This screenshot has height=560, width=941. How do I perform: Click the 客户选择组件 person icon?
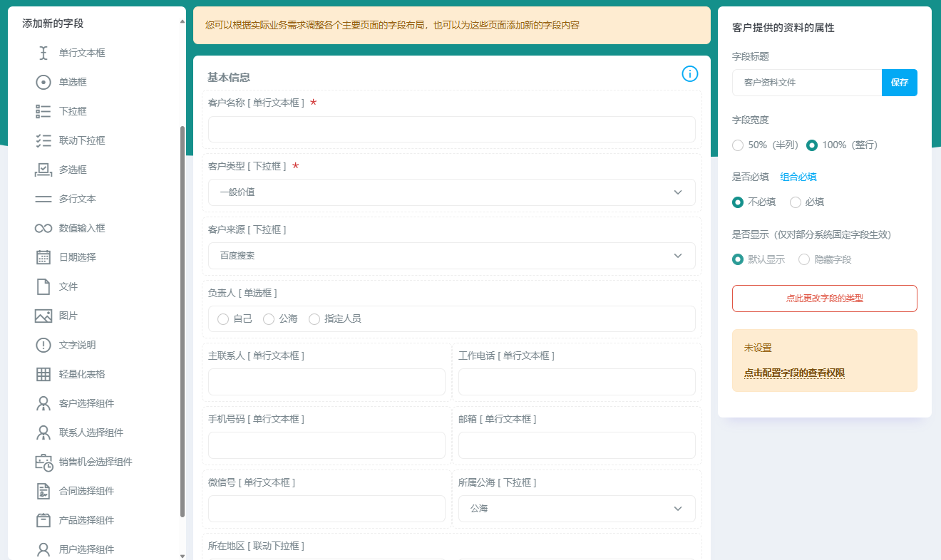pos(43,403)
